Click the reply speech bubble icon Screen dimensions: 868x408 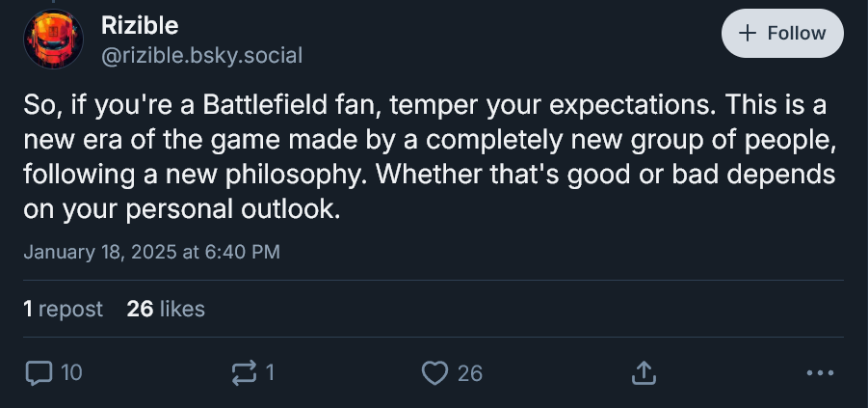click(39, 371)
